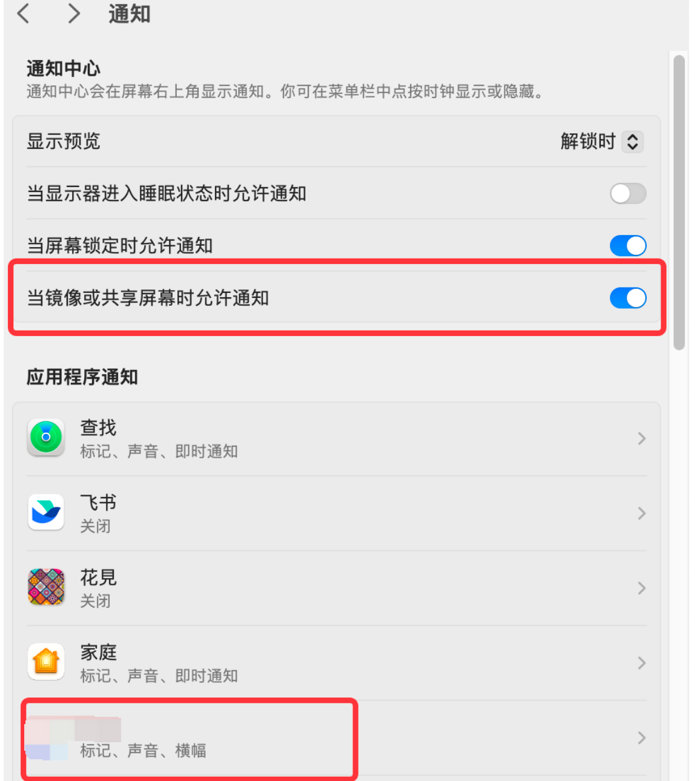Open the 显示预览 解锁时 dropdown
Image resolution: width=700 pixels, height=781 pixels.
point(602,142)
